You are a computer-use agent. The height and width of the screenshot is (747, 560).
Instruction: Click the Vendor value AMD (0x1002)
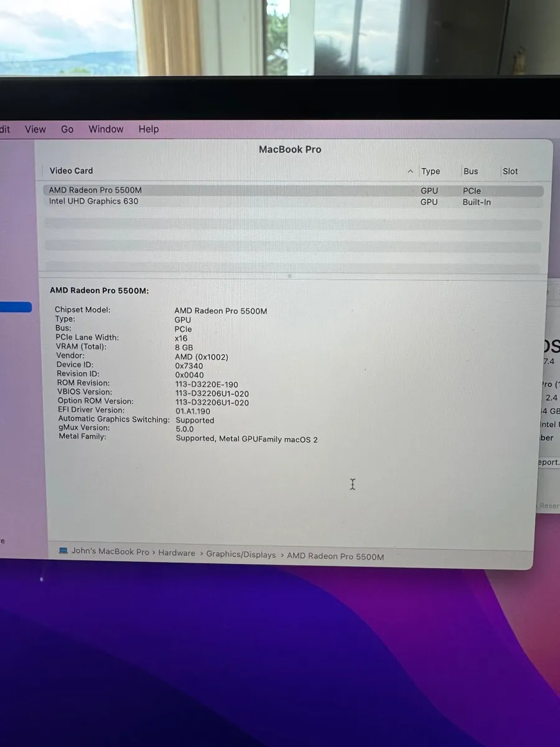(202, 357)
